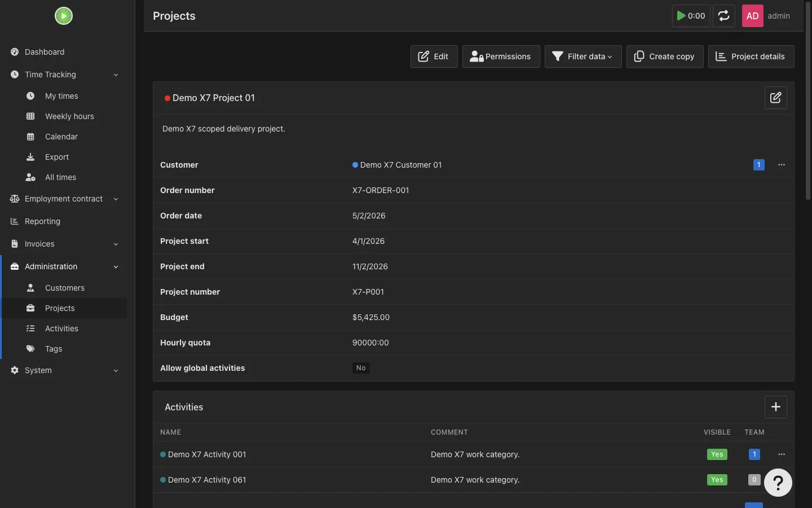This screenshot has width=812, height=508.
Task: Open the customer row three-dot menu
Action: 782,165
